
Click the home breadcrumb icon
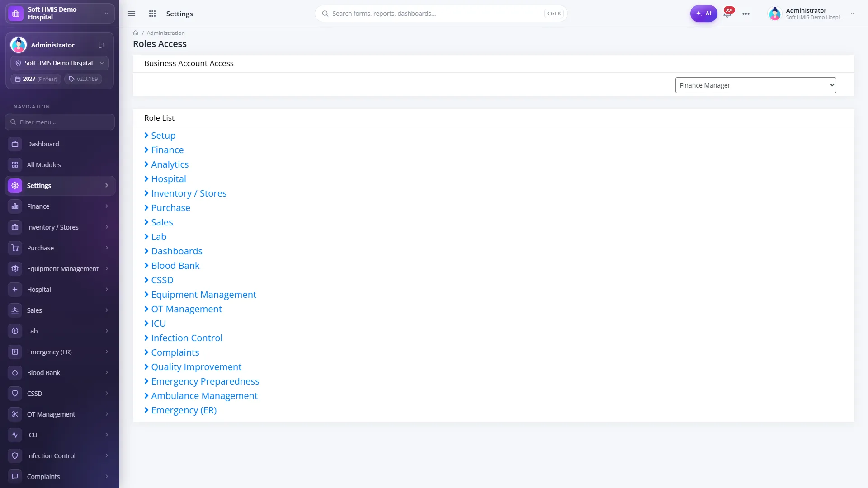click(136, 33)
